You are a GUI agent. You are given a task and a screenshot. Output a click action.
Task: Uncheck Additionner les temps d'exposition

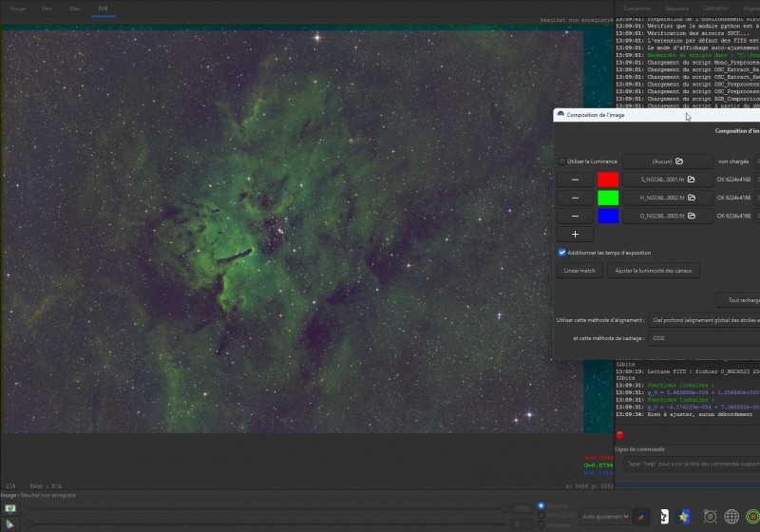click(561, 253)
